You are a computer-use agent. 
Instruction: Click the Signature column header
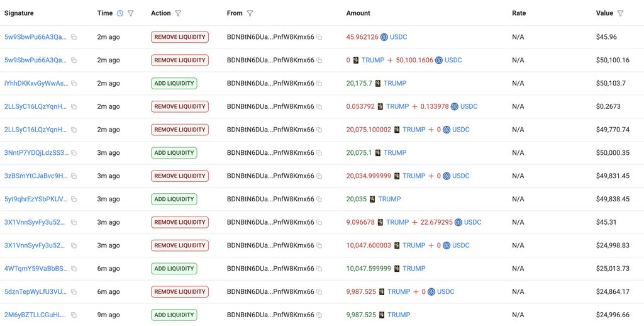point(19,13)
